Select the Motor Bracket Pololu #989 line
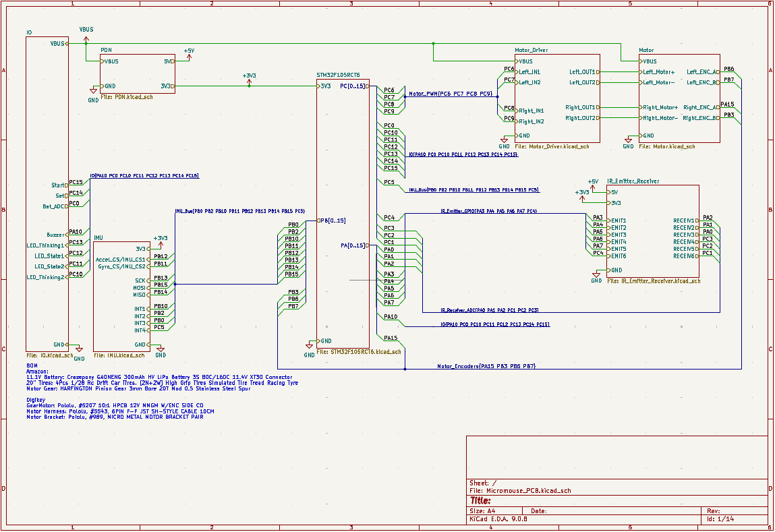Image resolution: width=775 pixels, height=532 pixels. click(115, 417)
